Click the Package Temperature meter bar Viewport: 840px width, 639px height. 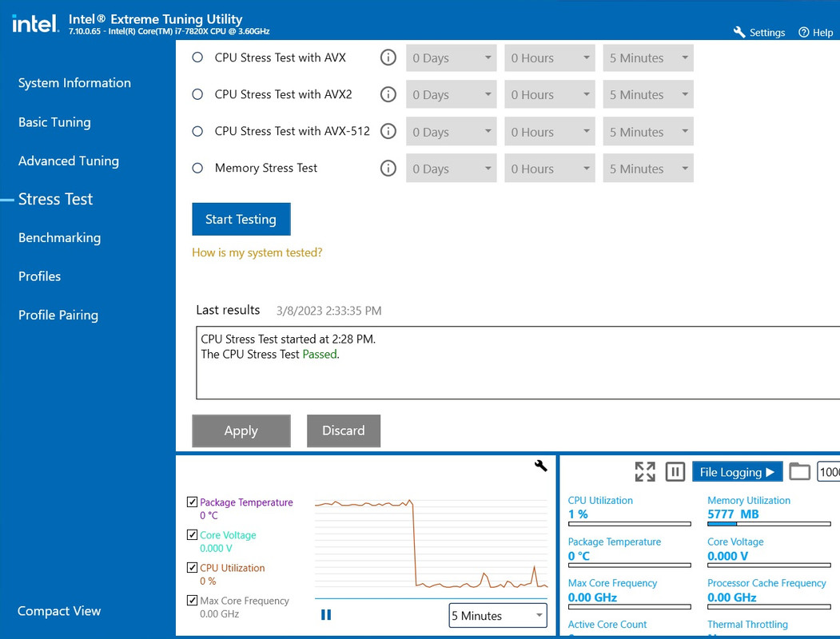coord(630,566)
